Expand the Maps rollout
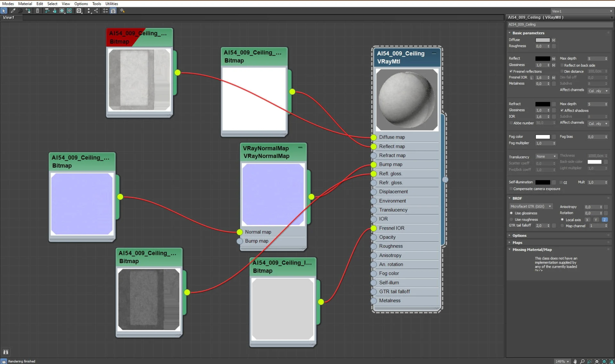Screen dimensions: 615x364 (517, 243)
